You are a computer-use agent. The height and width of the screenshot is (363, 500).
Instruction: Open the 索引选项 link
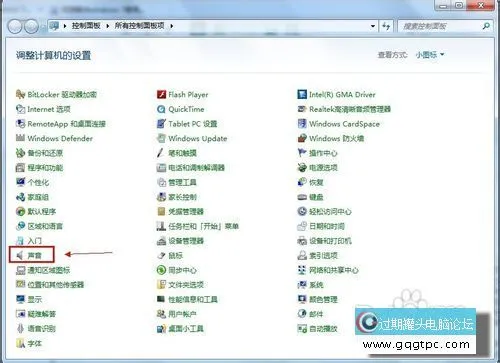(x=323, y=255)
